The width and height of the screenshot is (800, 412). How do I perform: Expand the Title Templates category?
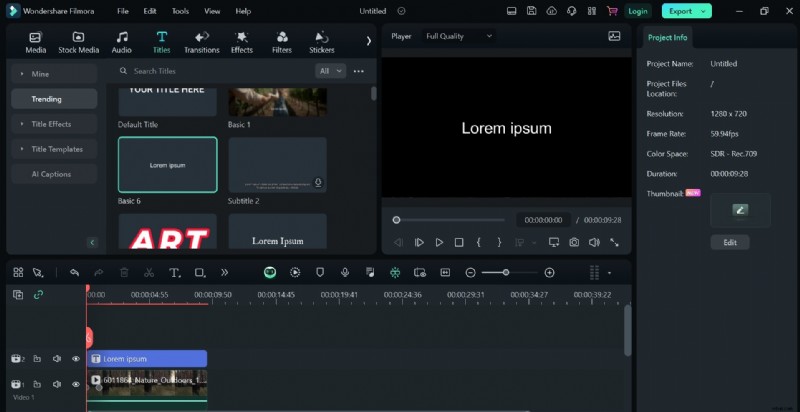54,149
